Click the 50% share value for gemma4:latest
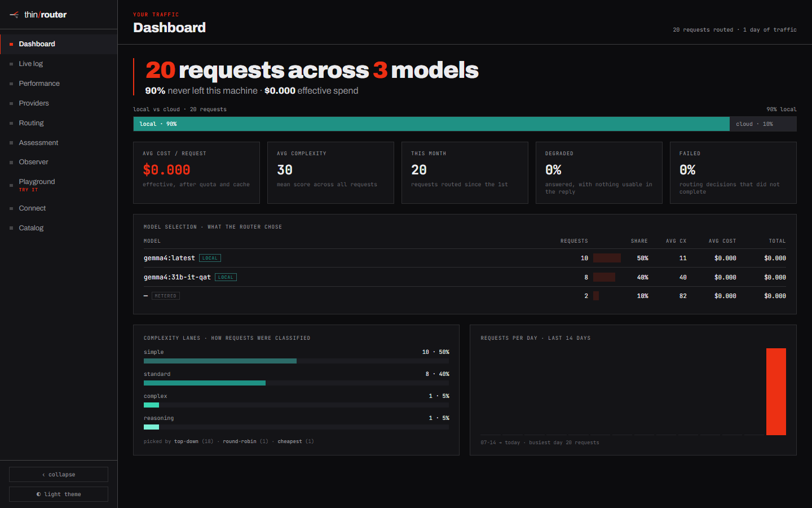 (x=643, y=258)
